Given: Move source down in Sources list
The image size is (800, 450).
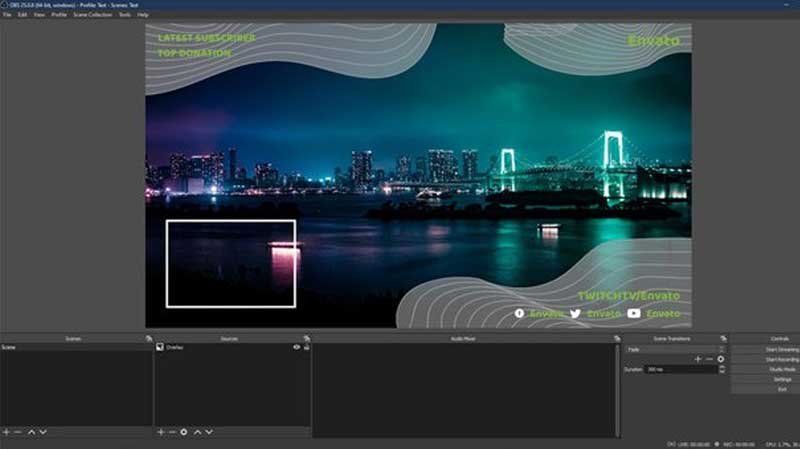Looking at the screenshot, I should (209, 432).
